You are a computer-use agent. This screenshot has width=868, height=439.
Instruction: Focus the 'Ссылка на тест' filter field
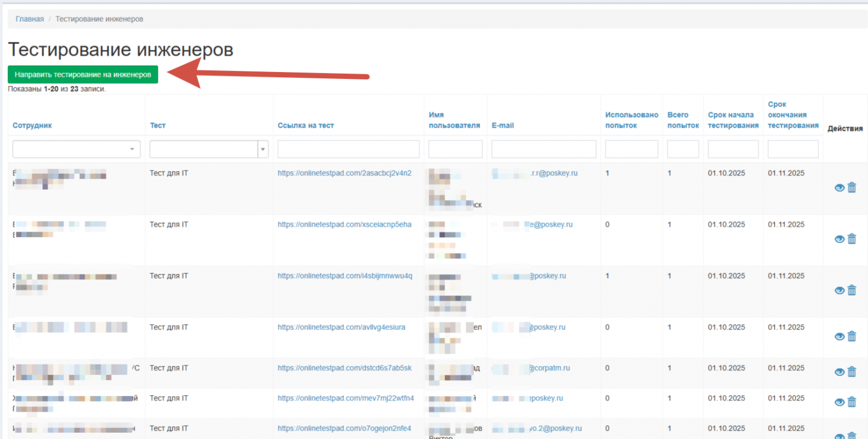click(x=348, y=149)
